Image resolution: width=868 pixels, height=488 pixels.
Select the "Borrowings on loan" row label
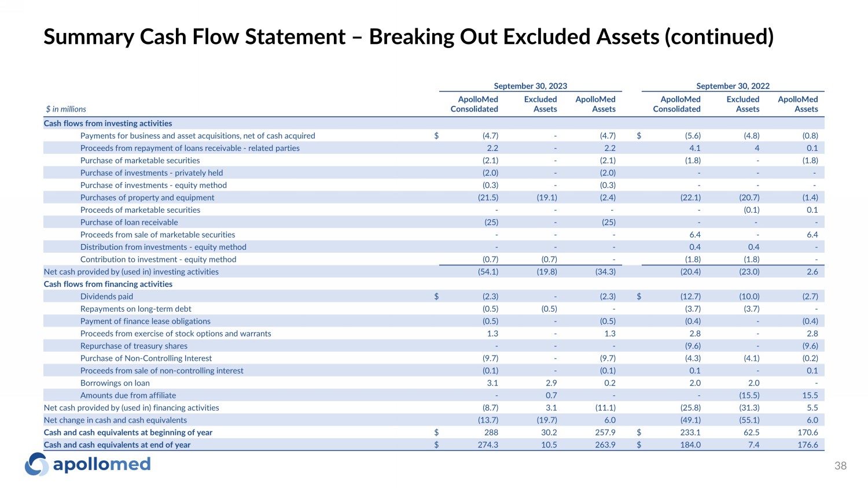pyautogui.click(x=115, y=383)
